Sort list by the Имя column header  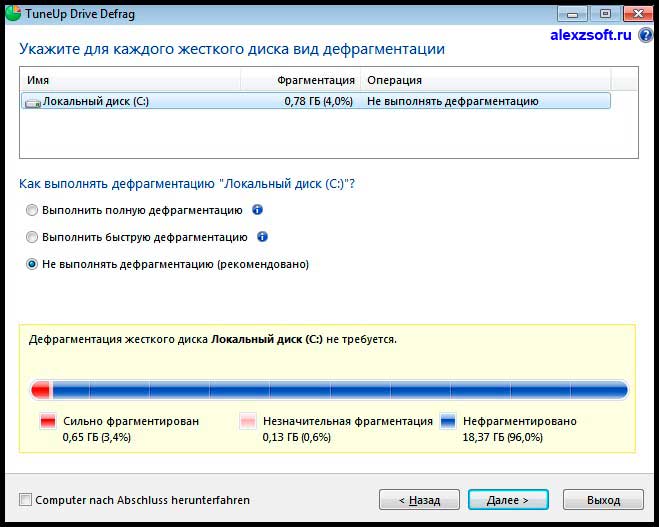coord(130,80)
